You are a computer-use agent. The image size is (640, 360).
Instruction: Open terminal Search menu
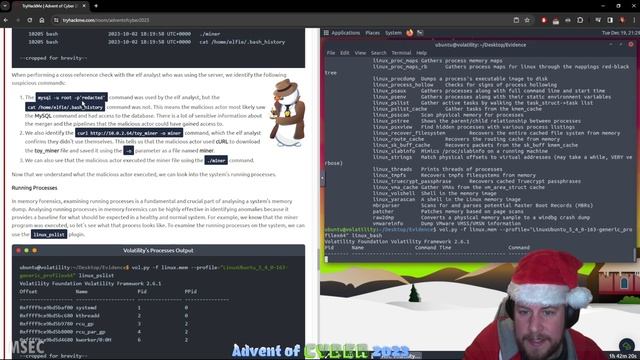(x=378, y=53)
